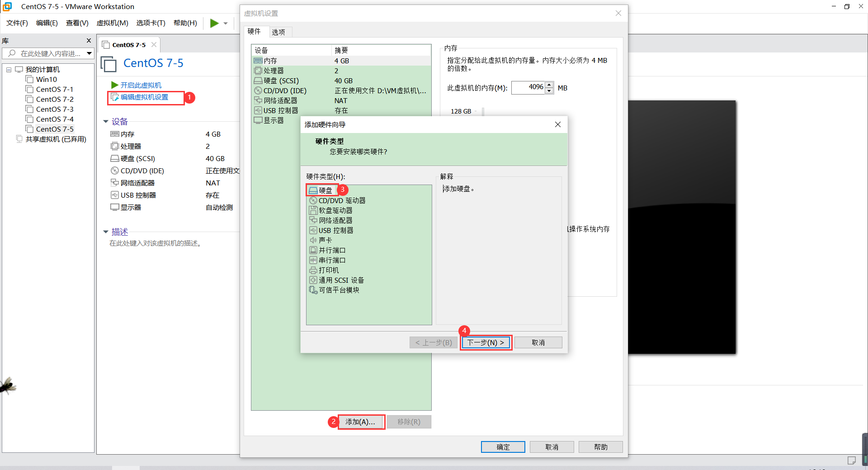Click the CD/DVD (IDE) icon in the settings device table

258,90
